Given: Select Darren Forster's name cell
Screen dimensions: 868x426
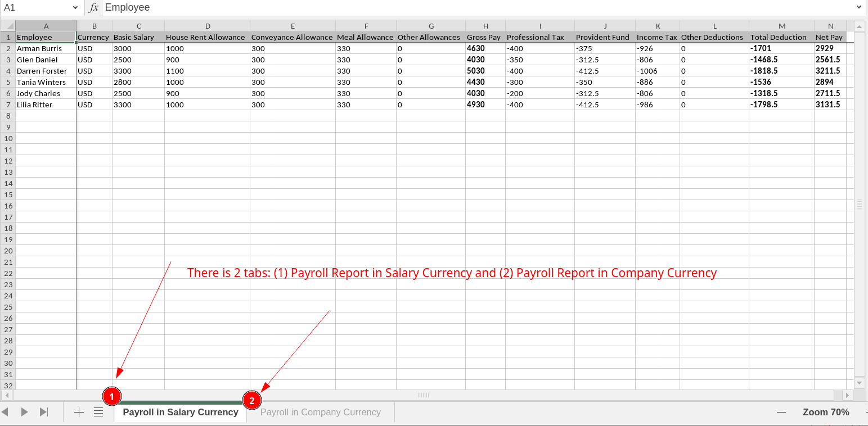Looking at the screenshot, I should 42,71.
